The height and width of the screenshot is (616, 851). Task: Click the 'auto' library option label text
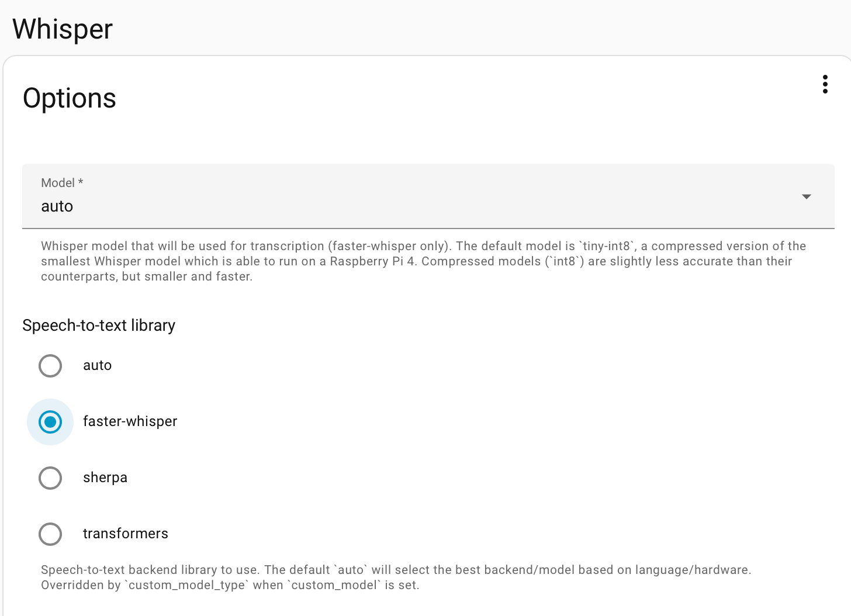97,365
